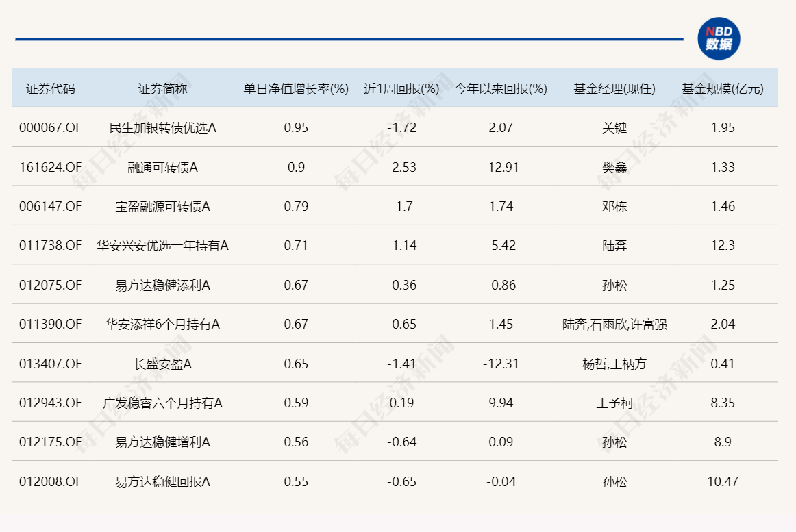Select year-to-date return -5.42
This screenshot has height=532, width=796.
click(501, 245)
